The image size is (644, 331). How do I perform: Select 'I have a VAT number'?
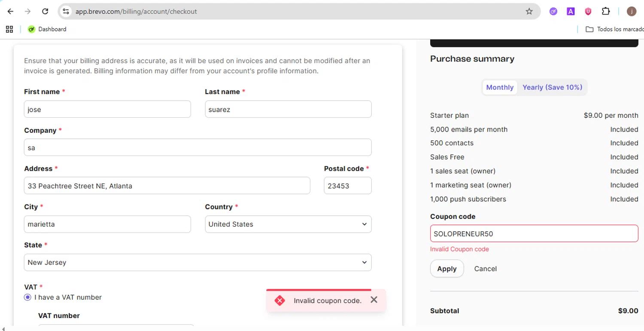point(27,297)
